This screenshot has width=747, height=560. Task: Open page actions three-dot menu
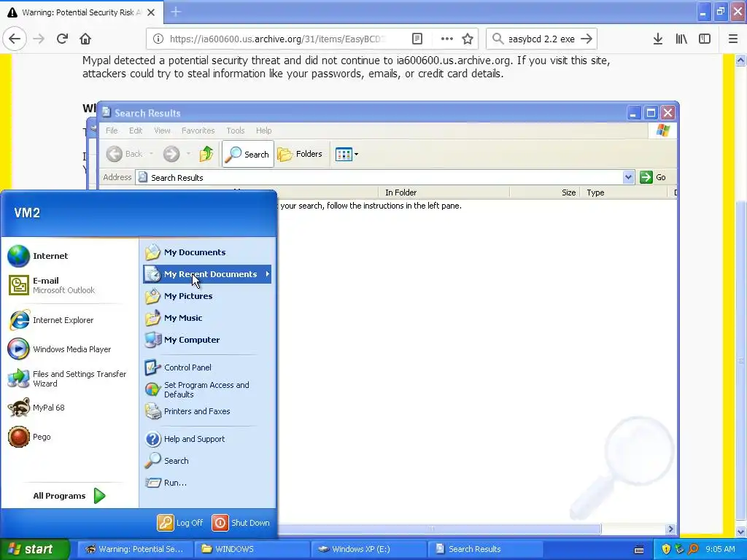[447, 39]
